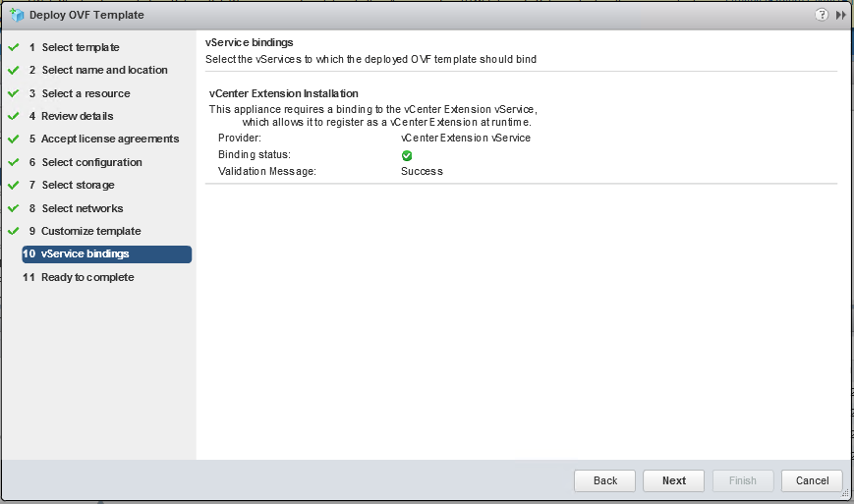Viewport: 854px width, 504px height.
Task: Click the Deploy OVF Template box icon
Action: tap(17, 15)
